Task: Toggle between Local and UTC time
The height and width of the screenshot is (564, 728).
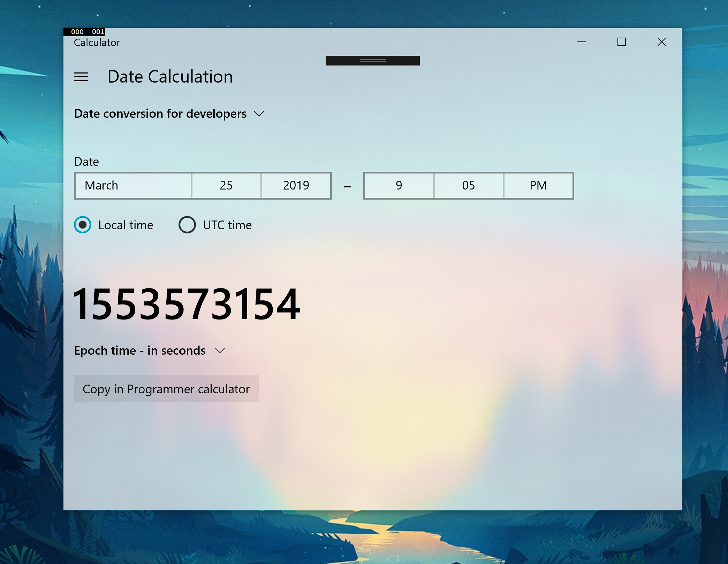Action: [x=186, y=224]
